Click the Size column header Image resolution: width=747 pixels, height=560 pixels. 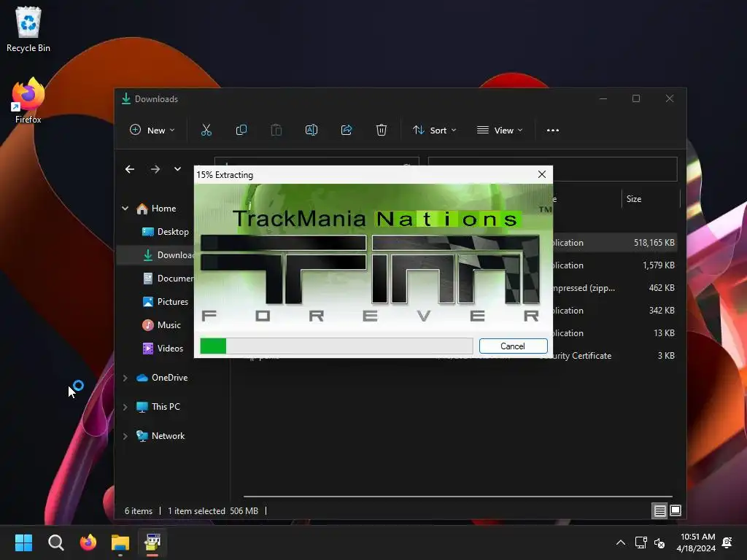pos(650,199)
